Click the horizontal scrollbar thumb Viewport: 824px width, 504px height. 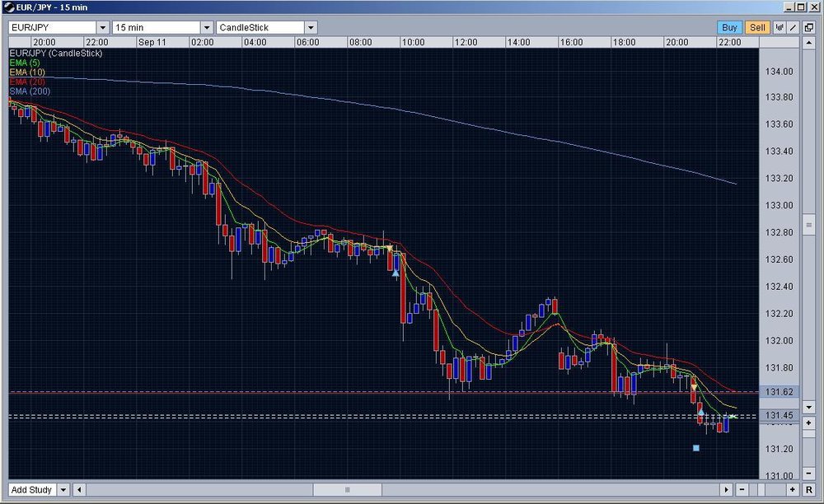pos(348,490)
